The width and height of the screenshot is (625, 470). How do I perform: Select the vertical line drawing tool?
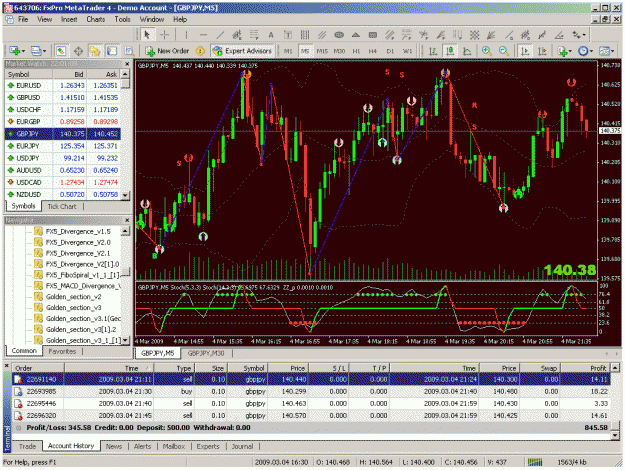186,35
